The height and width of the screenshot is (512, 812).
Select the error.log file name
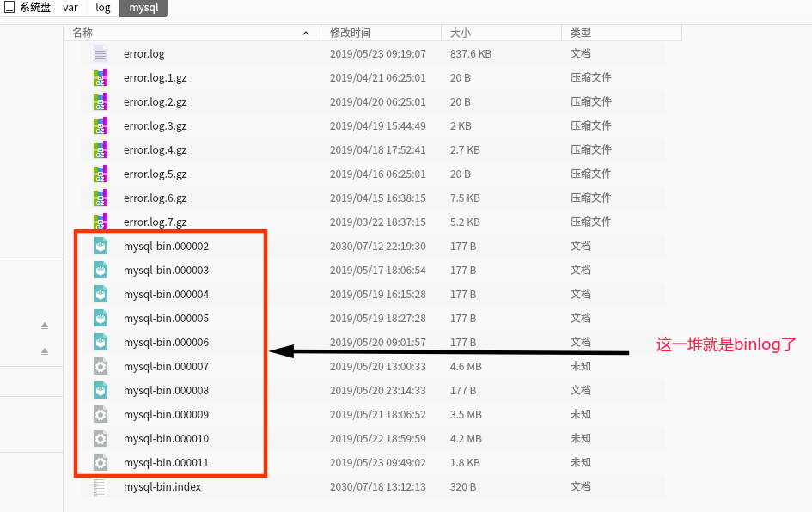(x=144, y=54)
